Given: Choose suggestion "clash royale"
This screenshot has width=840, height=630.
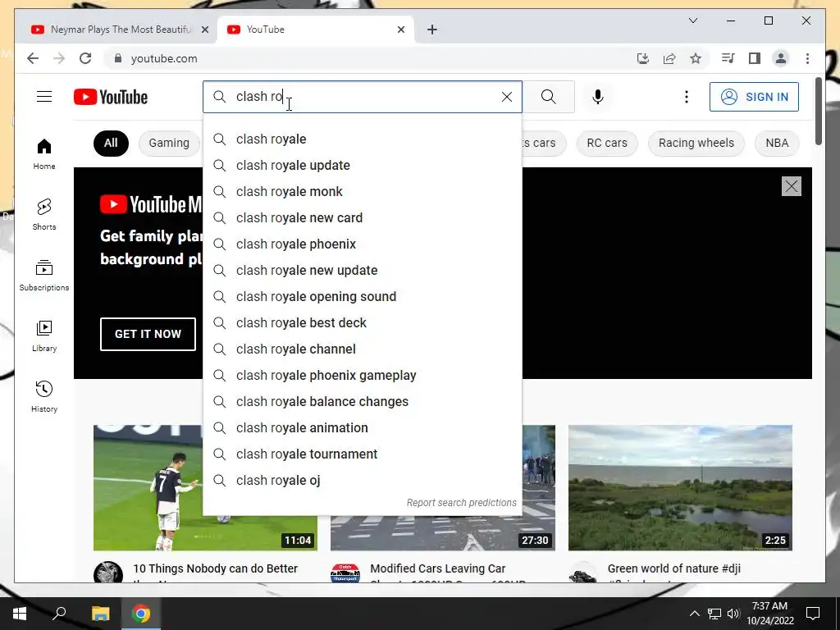Looking at the screenshot, I should [362, 139].
